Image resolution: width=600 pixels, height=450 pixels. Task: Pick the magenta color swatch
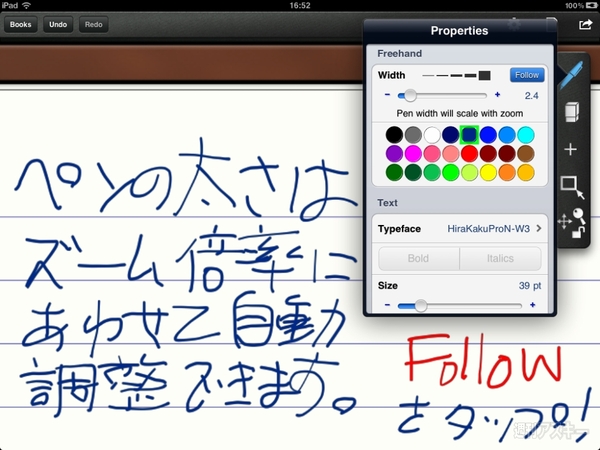point(413,154)
